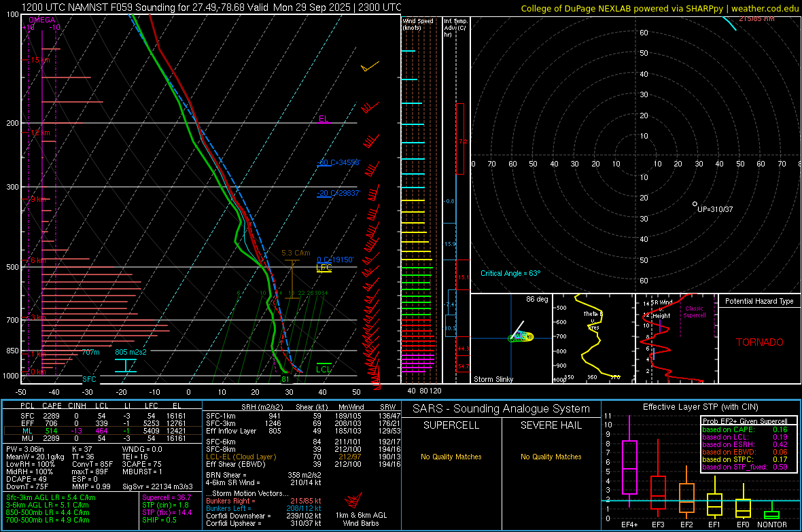
Task: Click the -30 C=34558' height label
Action: [339, 162]
